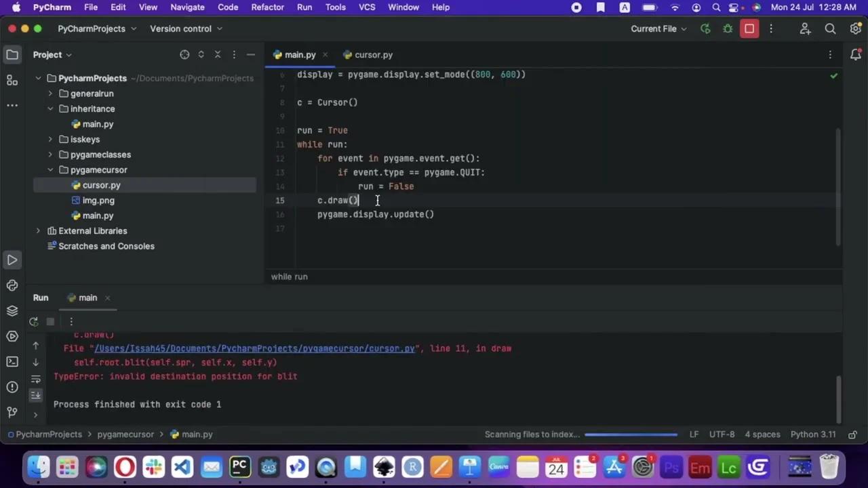The height and width of the screenshot is (488, 868).
Task: Open the Version control dropdown
Action: pyautogui.click(x=180, y=28)
